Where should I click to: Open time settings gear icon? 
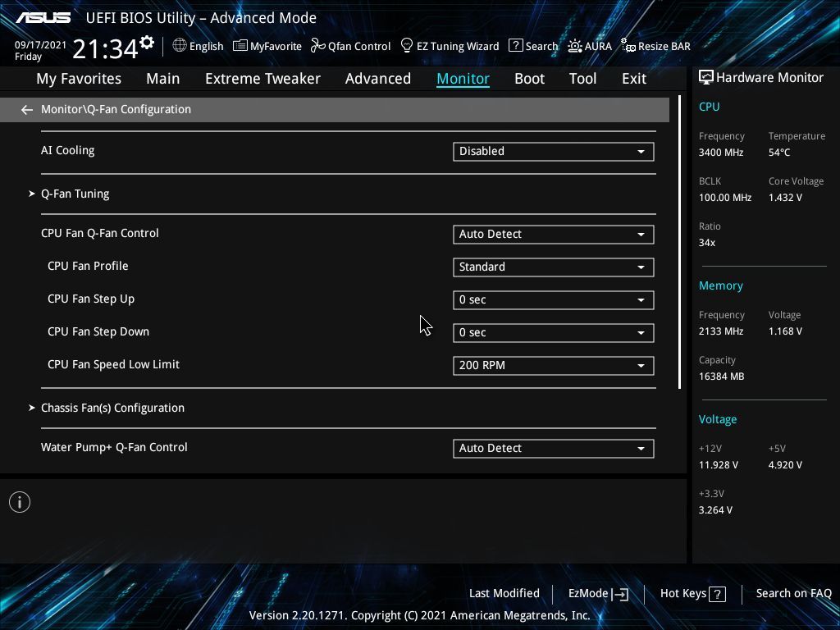(x=147, y=43)
